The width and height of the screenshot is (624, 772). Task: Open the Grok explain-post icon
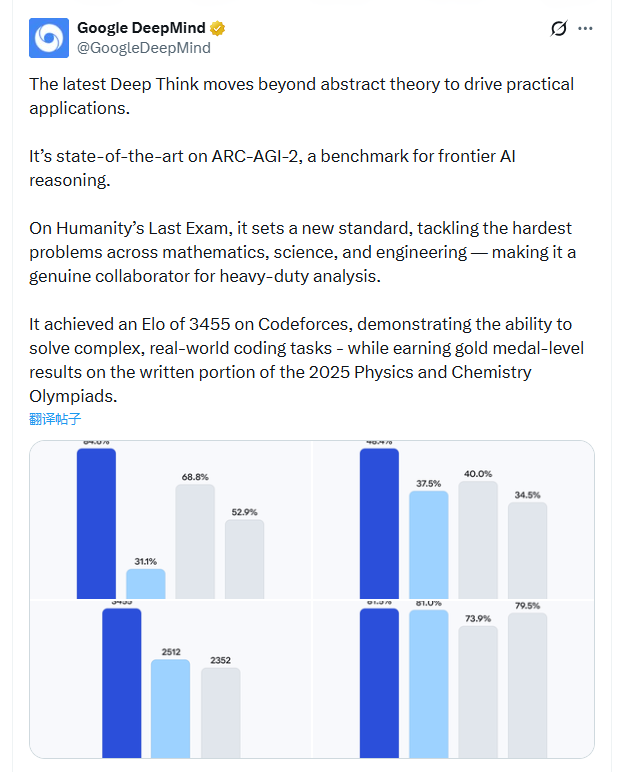(x=560, y=29)
